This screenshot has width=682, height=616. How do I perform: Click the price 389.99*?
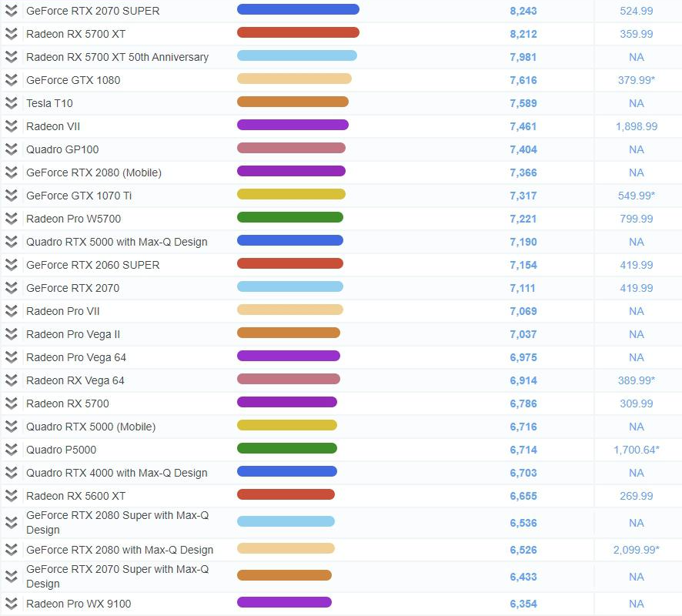[637, 380]
